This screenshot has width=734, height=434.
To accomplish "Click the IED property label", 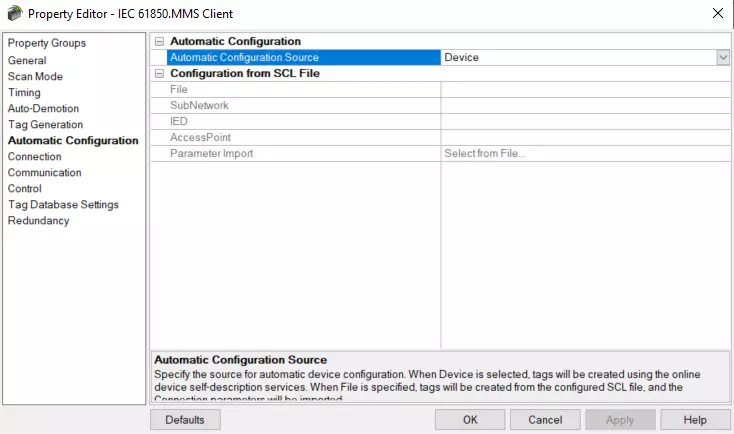I will click(179, 121).
